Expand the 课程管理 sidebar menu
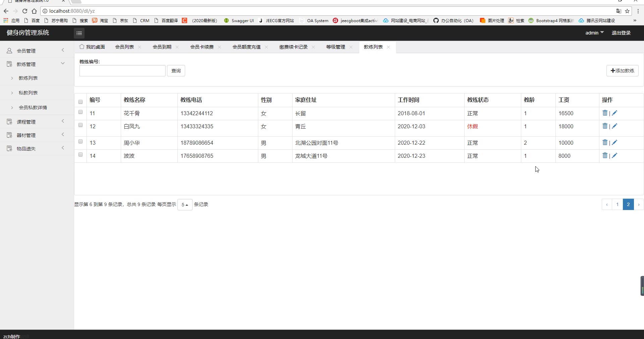Viewport: 644px width, 339px height. coord(37,122)
